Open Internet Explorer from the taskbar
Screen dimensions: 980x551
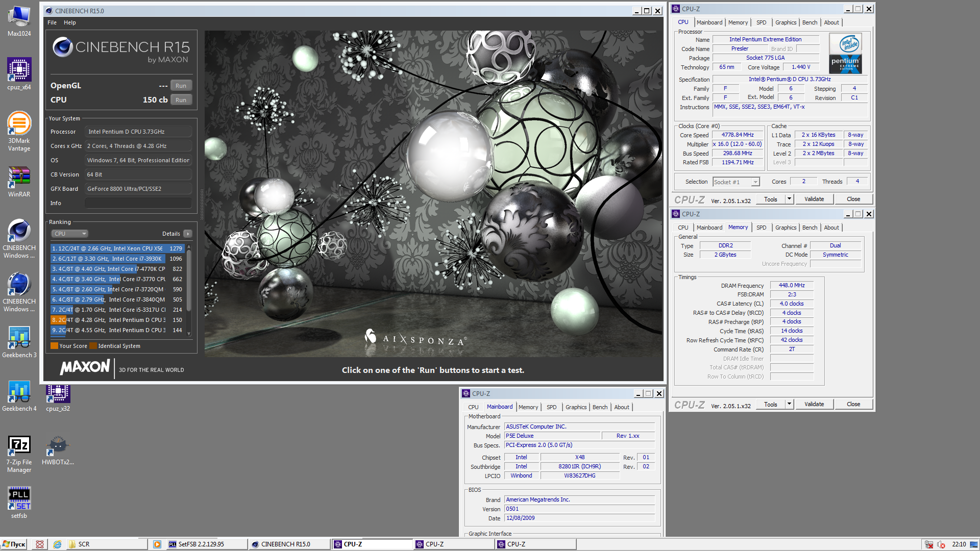coord(57,544)
